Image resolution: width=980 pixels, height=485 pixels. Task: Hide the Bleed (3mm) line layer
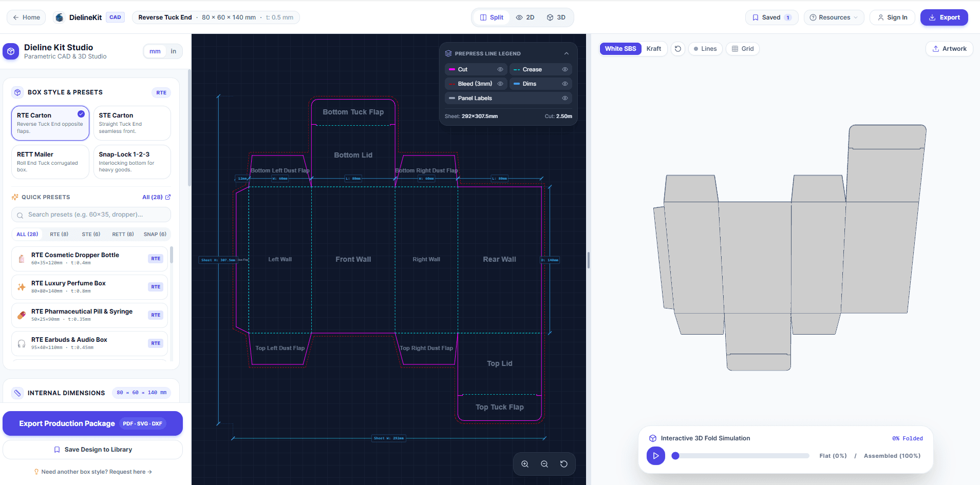tap(500, 84)
